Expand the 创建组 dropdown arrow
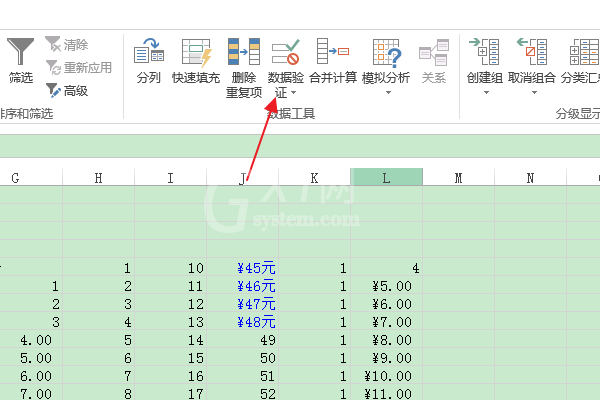 click(486, 93)
